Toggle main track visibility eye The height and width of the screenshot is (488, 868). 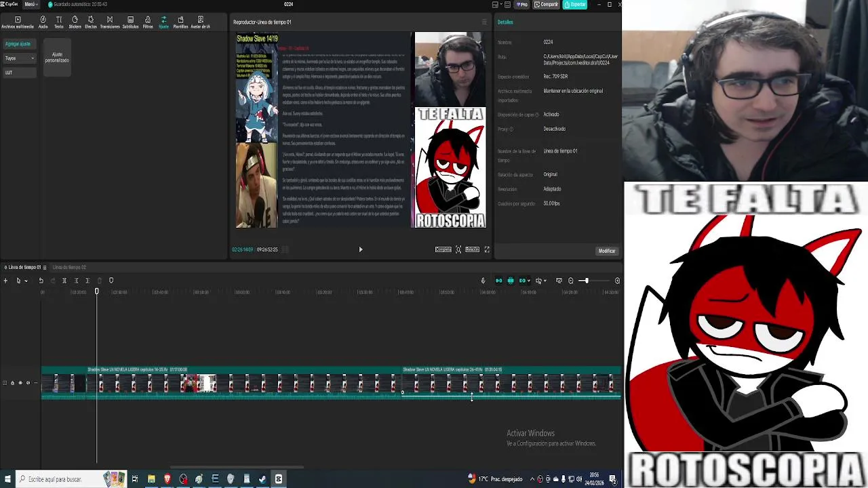click(20, 383)
